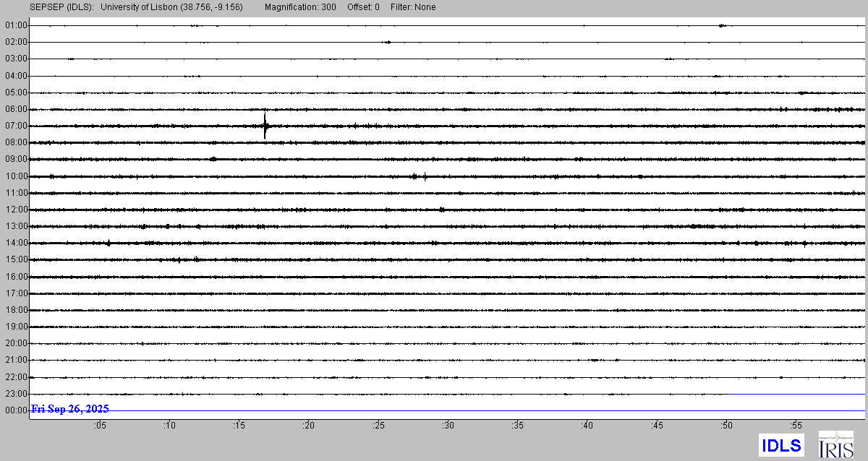Screen dimensions: 868x461
Task: Select the 18:00 hour label
Action: (x=16, y=310)
